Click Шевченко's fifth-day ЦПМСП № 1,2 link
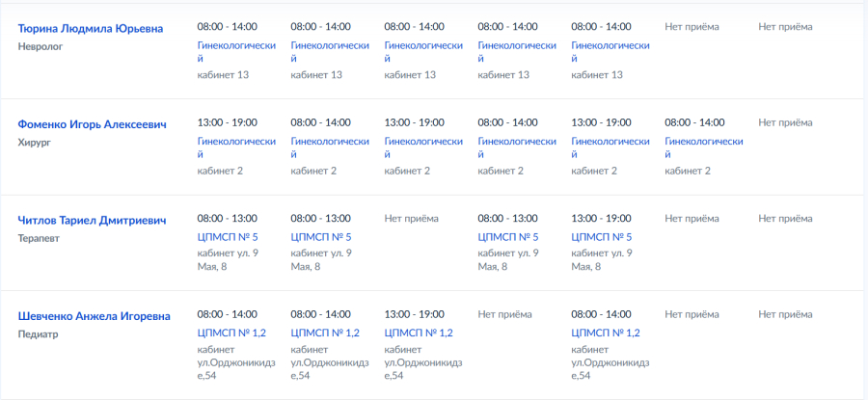 tap(606, 333)
